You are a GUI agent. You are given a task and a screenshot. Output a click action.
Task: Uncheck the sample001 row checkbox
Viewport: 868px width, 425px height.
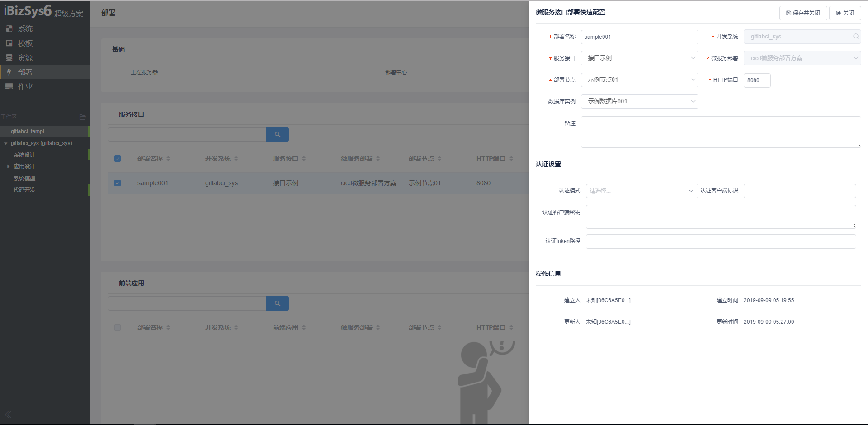click(118, 183)
